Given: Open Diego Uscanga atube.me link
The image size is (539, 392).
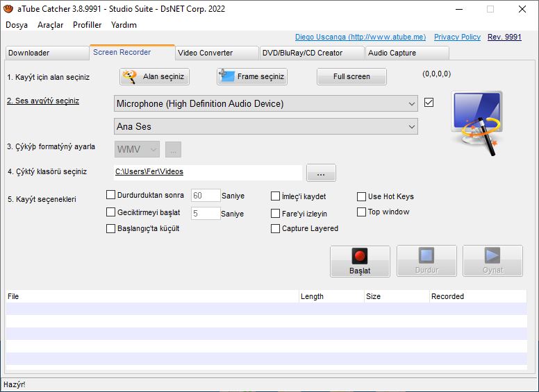Looking at the screenshot, I should pos(360,37).
